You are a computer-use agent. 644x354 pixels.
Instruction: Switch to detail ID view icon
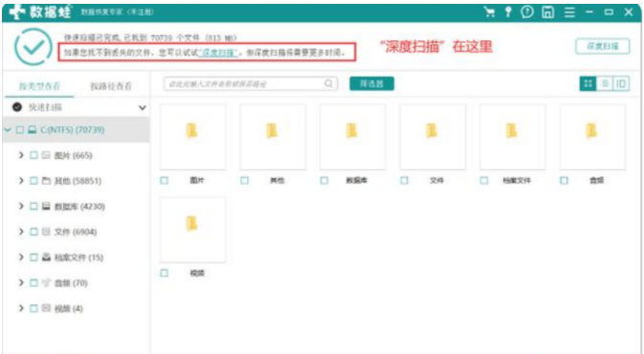pos(621,84)
